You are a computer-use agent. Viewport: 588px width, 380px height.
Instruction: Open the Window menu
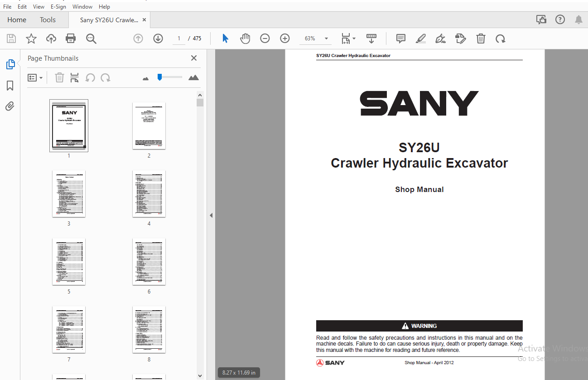(x=82, y=7)
